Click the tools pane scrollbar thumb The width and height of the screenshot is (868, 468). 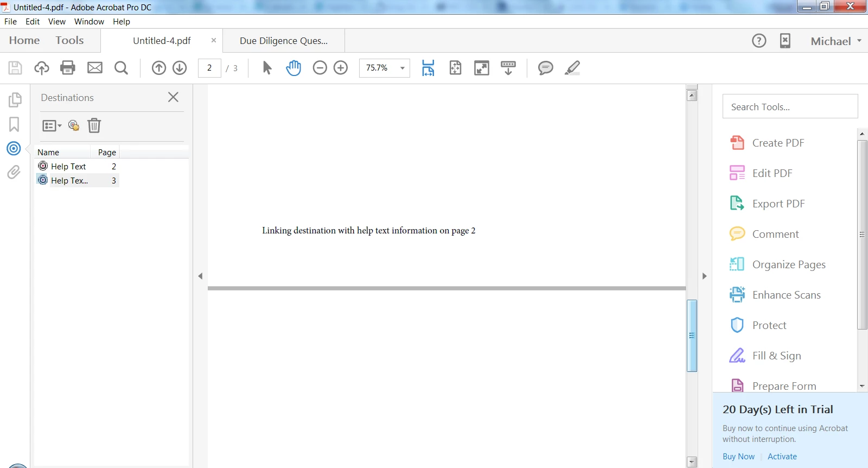[862, 235]
